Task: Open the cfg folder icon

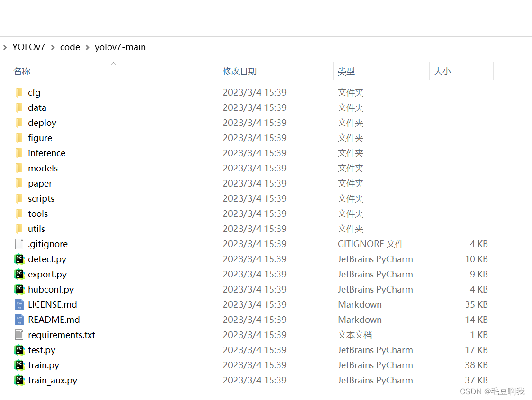Action: pyautogui.click(x=18, y=92)
